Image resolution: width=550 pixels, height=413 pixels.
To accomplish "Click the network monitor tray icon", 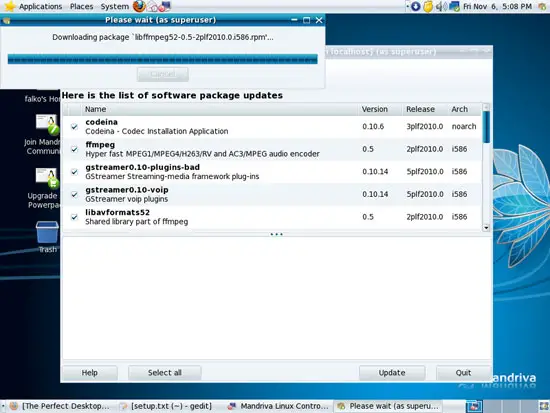I will click(454, 6).
